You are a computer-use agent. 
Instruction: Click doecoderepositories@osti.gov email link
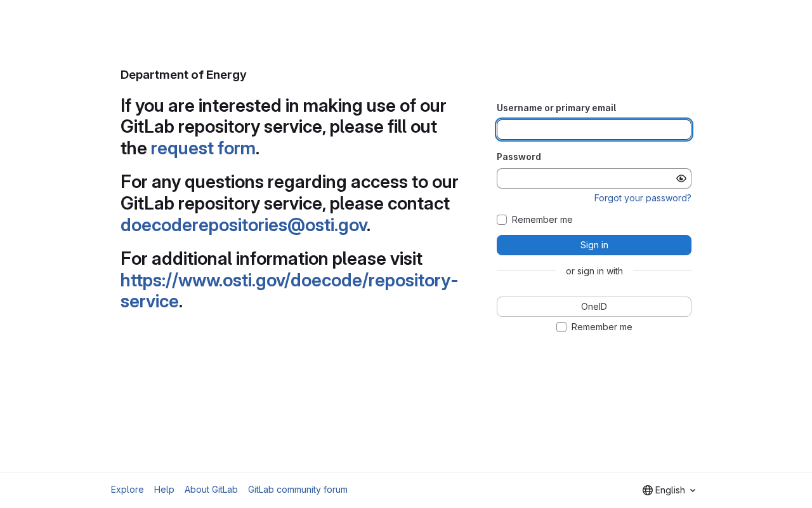(244, 225)
